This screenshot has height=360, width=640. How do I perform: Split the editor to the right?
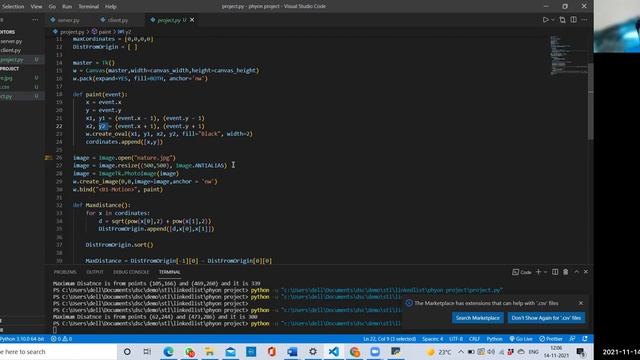tap(573, 20)
